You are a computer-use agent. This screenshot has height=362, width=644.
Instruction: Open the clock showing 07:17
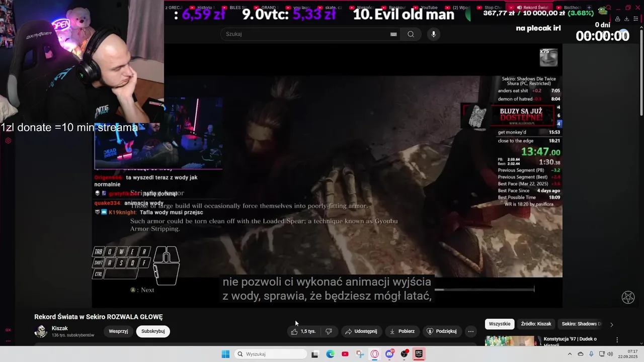(627, 354)
